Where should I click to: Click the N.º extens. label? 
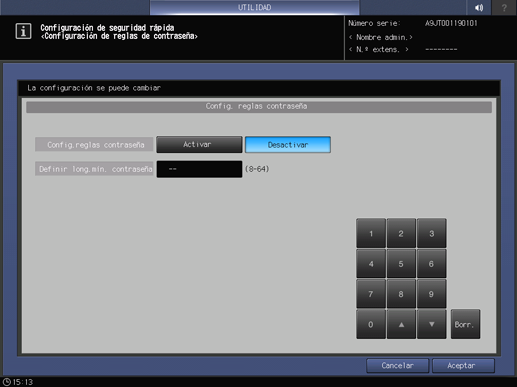(379, 49)
